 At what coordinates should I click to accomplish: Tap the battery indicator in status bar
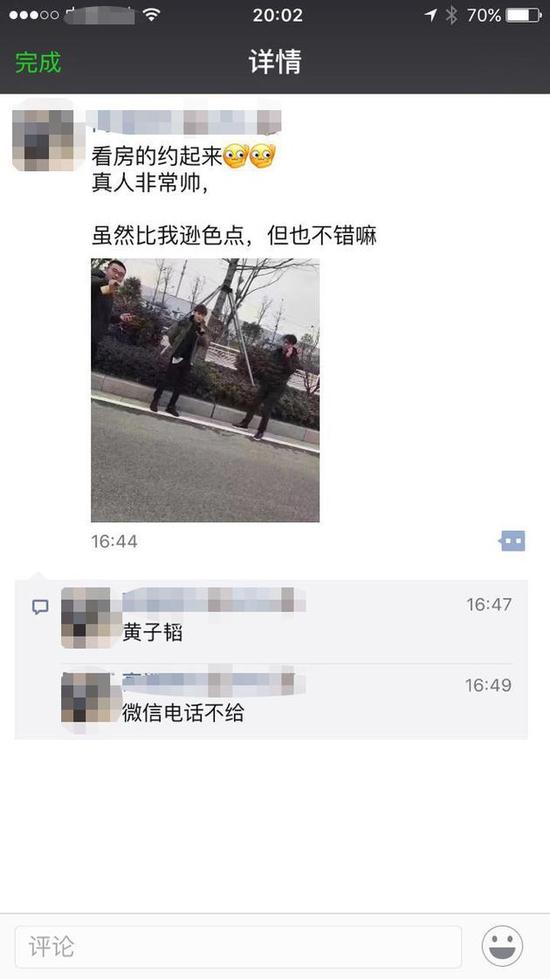pos(523,15)
